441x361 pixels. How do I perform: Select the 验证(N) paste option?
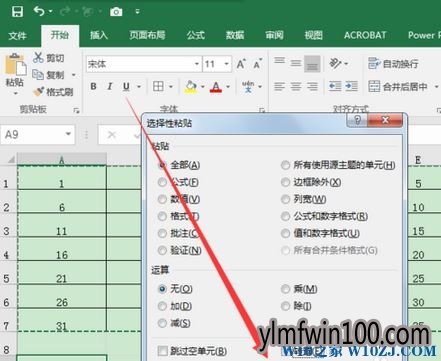pos(180,250)
